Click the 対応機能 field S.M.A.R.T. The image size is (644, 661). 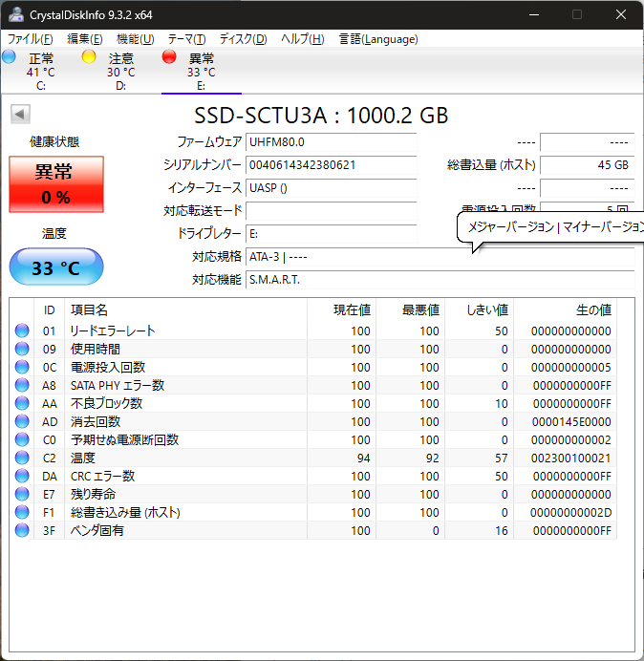[440, 280]
